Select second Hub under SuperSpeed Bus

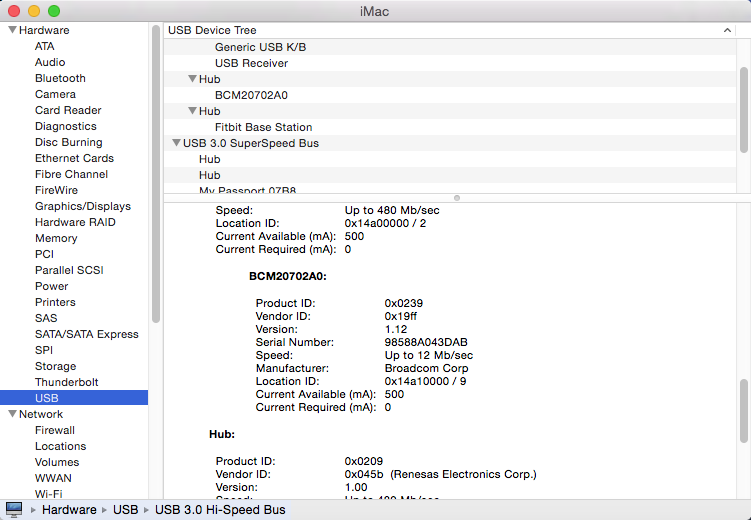point(450,175)
